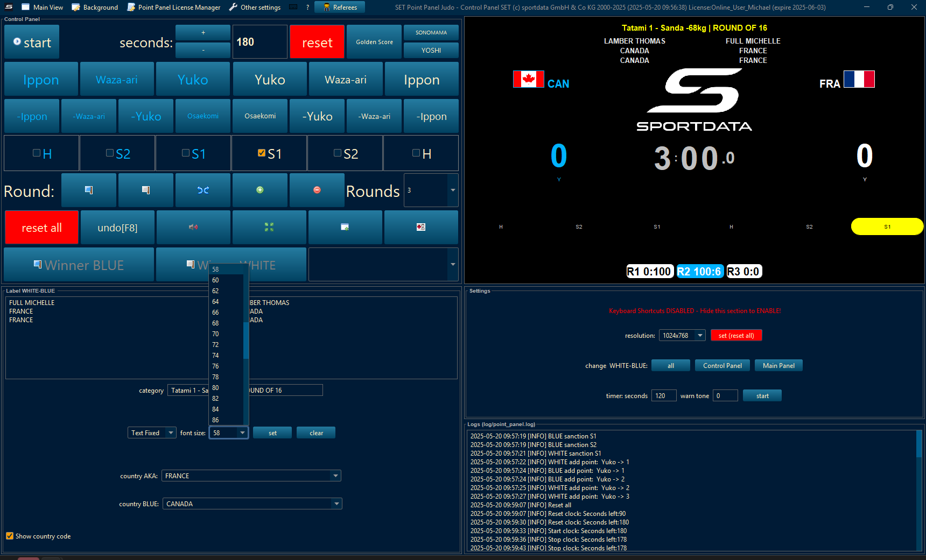
Task: Click the France flag on the scoreboard
Action: [x=859, y=79]
